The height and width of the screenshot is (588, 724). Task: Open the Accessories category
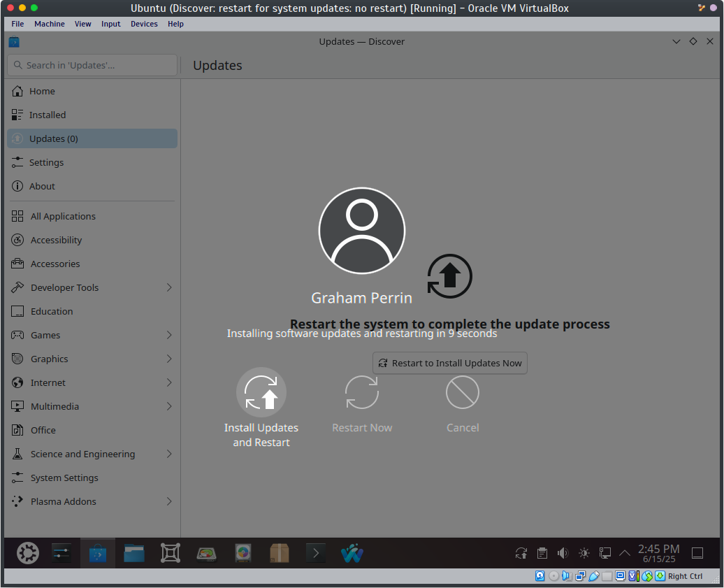[92, 264]
